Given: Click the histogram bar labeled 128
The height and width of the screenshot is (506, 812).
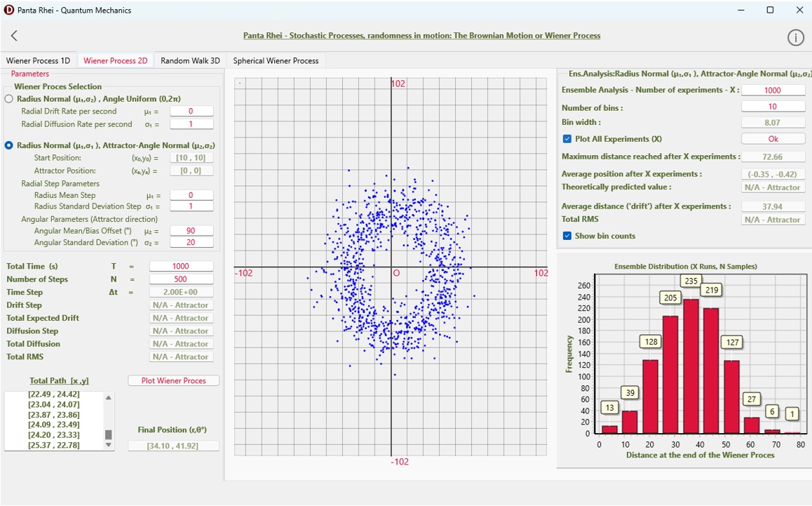Looking at the screenshot, I should coord(651,397).
